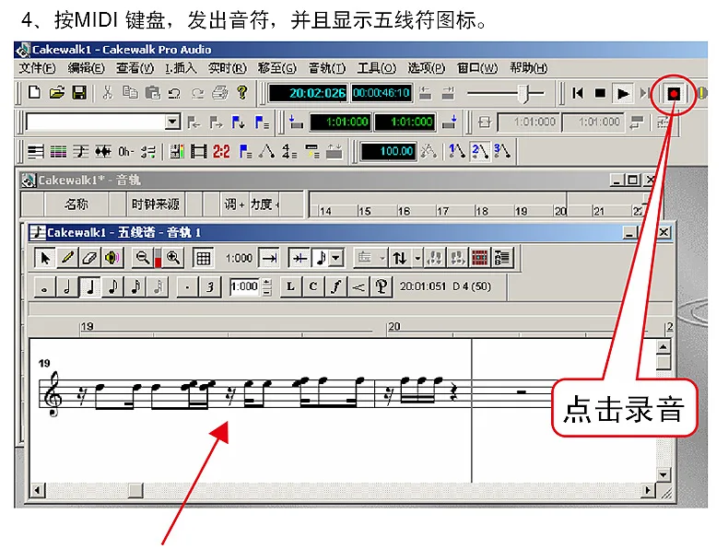Click the Print icon
This screenshot has height=560, width=728.
[219, 93]
